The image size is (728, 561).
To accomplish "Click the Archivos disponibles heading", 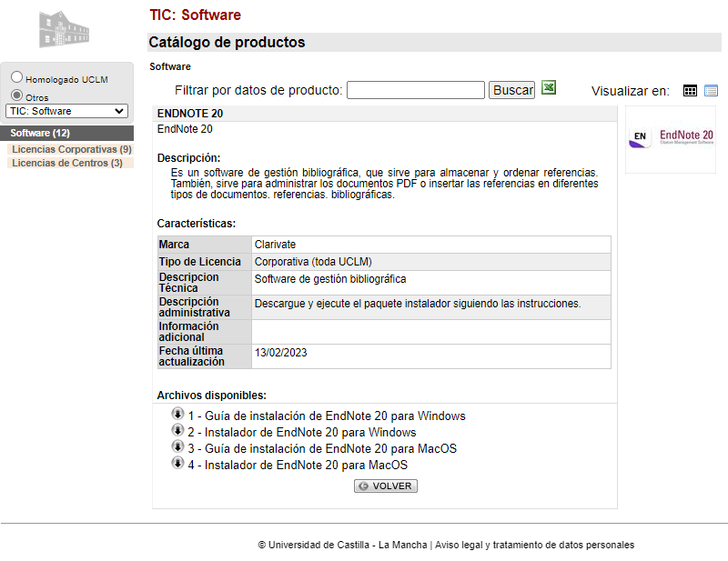I will (212, 396).
